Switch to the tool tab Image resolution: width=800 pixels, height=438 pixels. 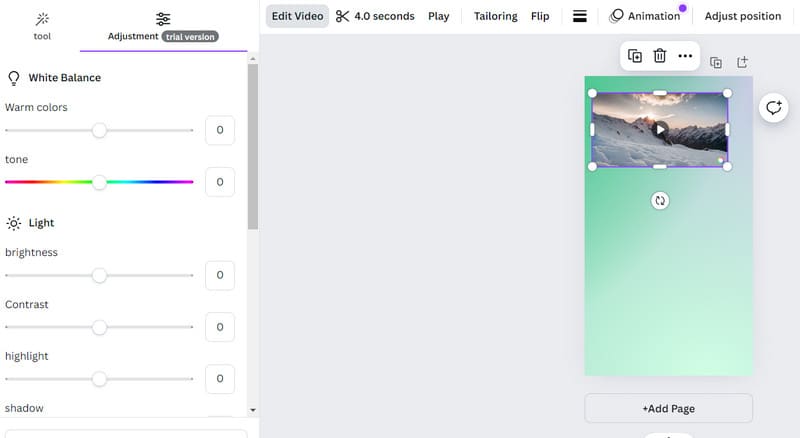[42, 26]
